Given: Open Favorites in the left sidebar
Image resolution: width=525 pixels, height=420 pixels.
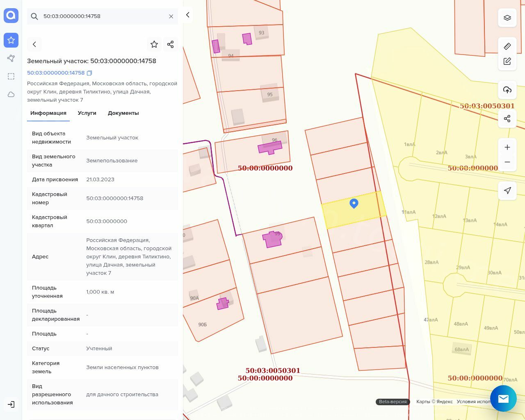Looking at the screenshot, I should click(x=11, y=40).
